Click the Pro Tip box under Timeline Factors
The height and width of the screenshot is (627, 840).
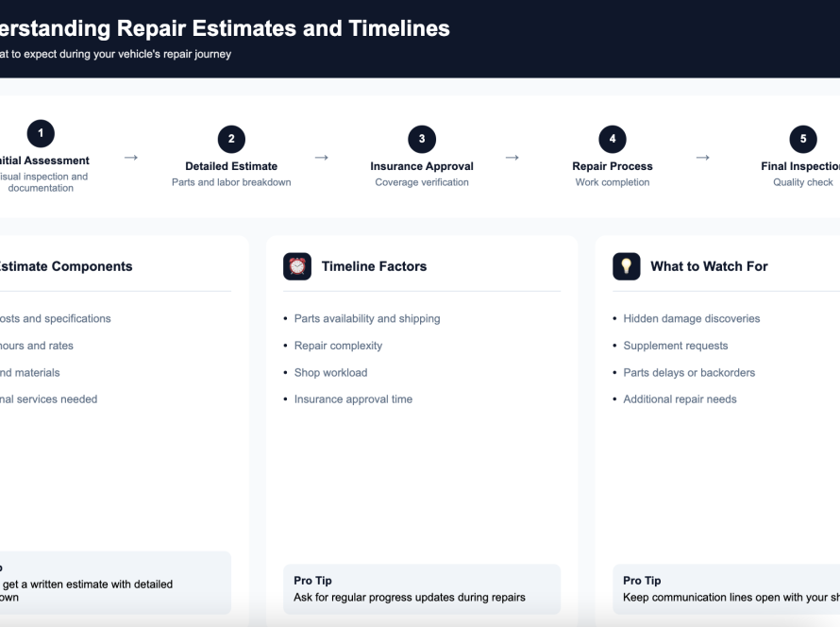[x=422, y=588]
